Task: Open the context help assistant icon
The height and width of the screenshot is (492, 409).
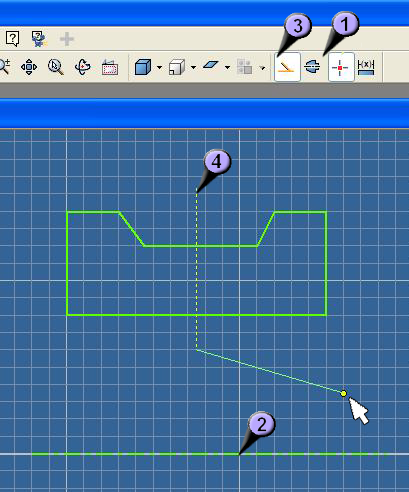Action: 39,39
